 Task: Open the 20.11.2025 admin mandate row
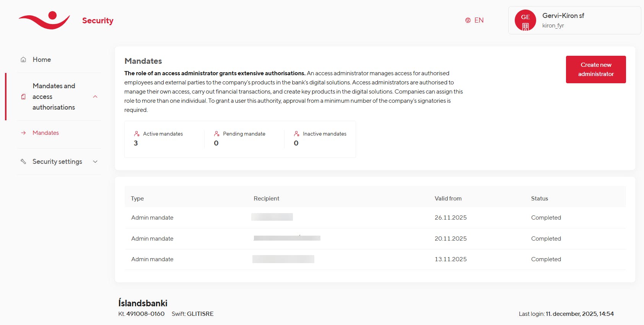375,239
